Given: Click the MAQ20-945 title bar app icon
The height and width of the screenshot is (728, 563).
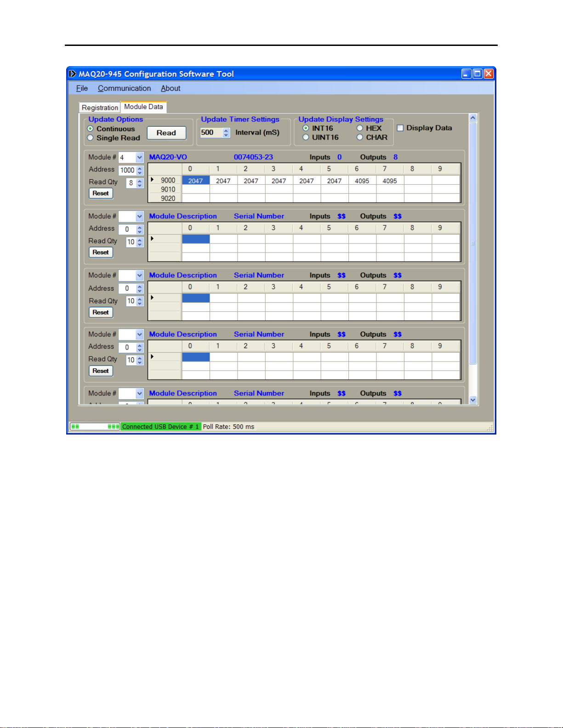Looking at the screenshot, I should pyautogui.click(x=72, y=74).
